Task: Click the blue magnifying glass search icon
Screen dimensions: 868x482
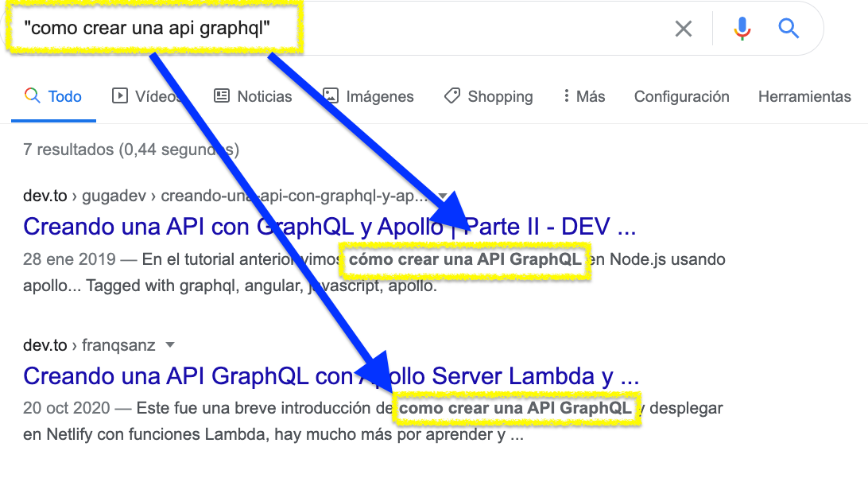Action: [x=788, y=28]
